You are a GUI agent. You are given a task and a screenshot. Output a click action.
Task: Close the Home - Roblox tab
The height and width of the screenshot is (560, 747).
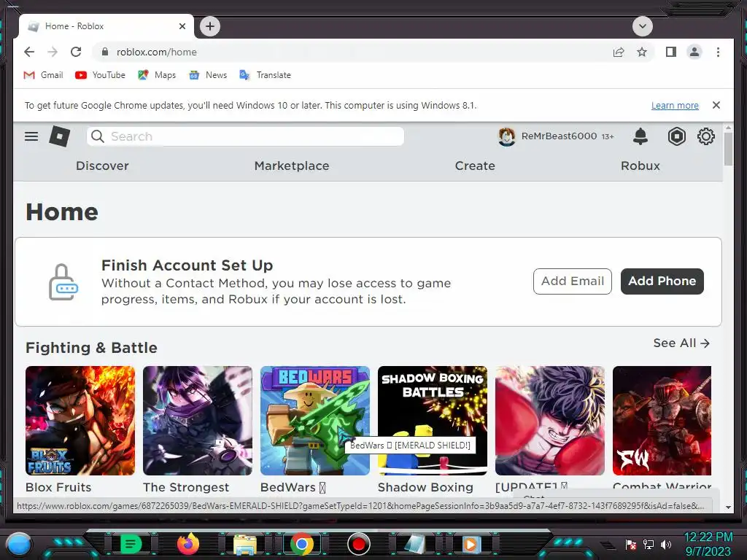[182, 26]
